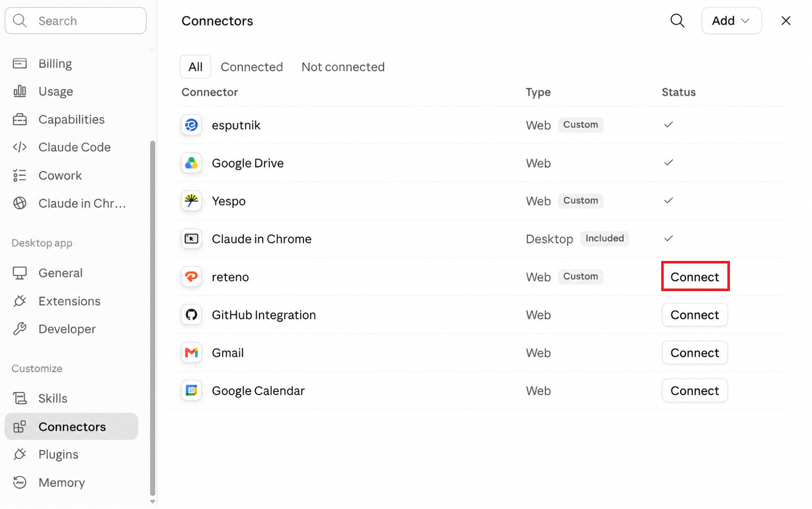Screen dimensions: 812x509
Task: Click the GitHub Integration logo icon
Action: [x=191, y=315]
